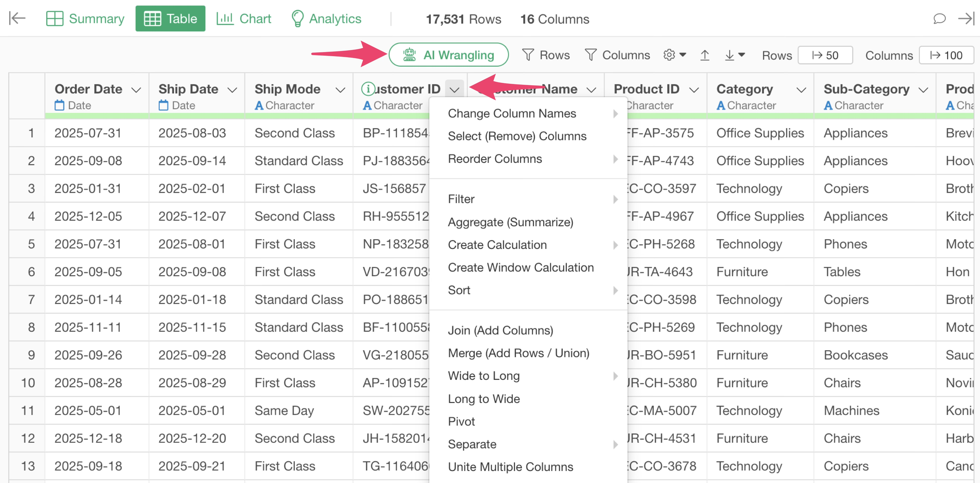The height and width of the screenshot is (483, 980).
Task: Click the upload arrow icon
Action: 705,55
